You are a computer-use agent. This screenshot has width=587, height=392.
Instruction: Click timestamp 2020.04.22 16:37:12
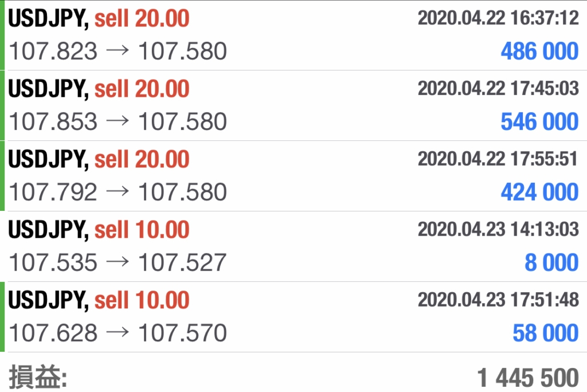(x=498, y=18)
